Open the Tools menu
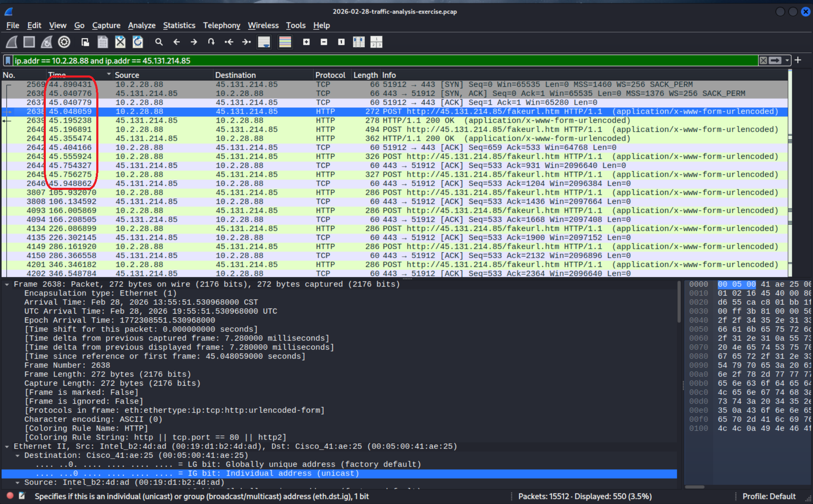 click(296, 25)
